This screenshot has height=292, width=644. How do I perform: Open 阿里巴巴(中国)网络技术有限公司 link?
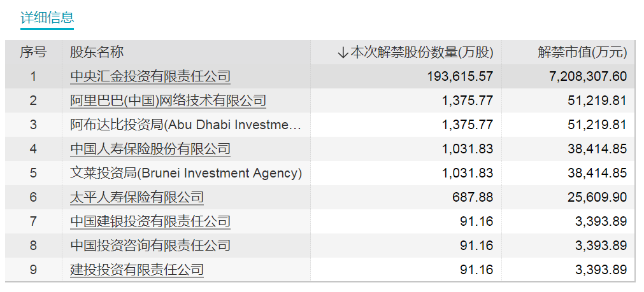tap(168, 101)
